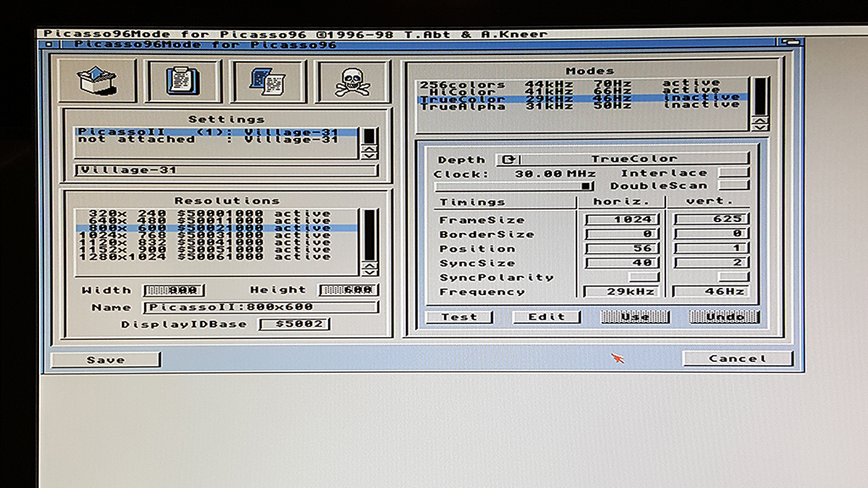Click horizontal SyncSize field 40

(x=622, y=263)
